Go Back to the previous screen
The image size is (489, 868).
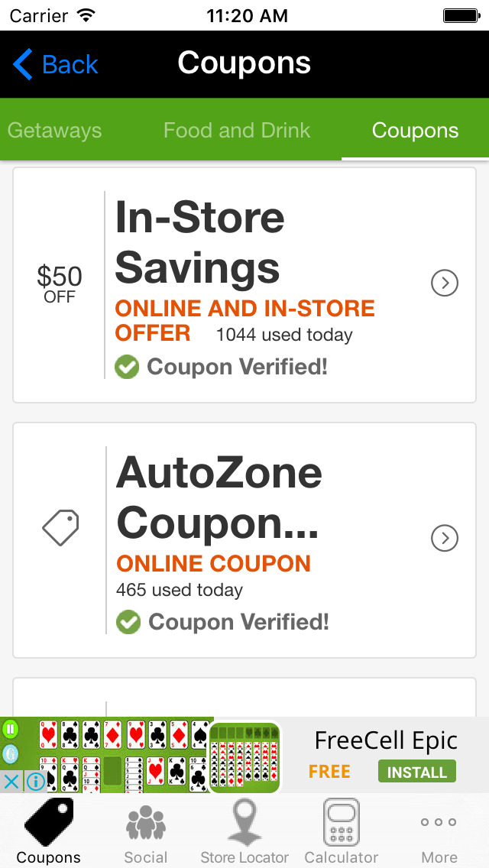pyautogui.click(x=56, y=64)
